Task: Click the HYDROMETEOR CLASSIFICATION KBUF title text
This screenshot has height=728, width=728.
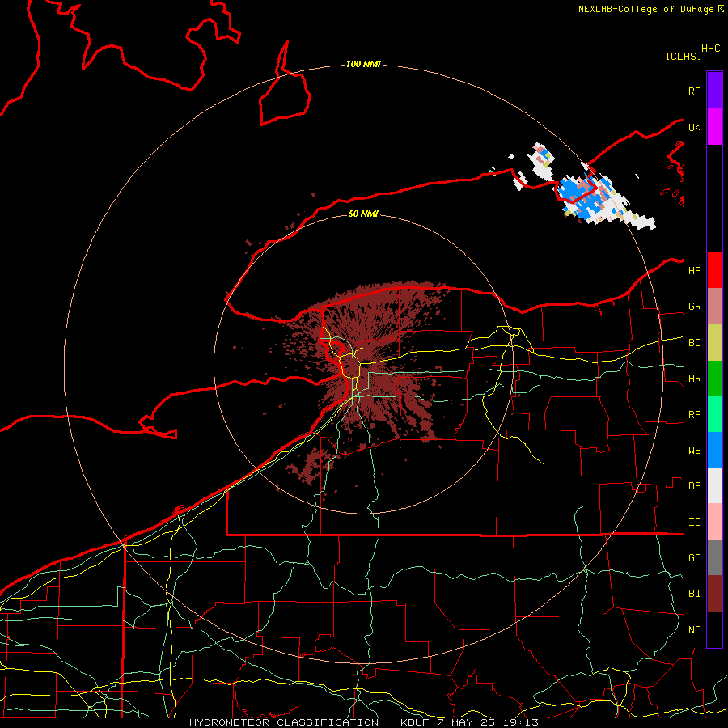Action: click(x=363, y=722)
